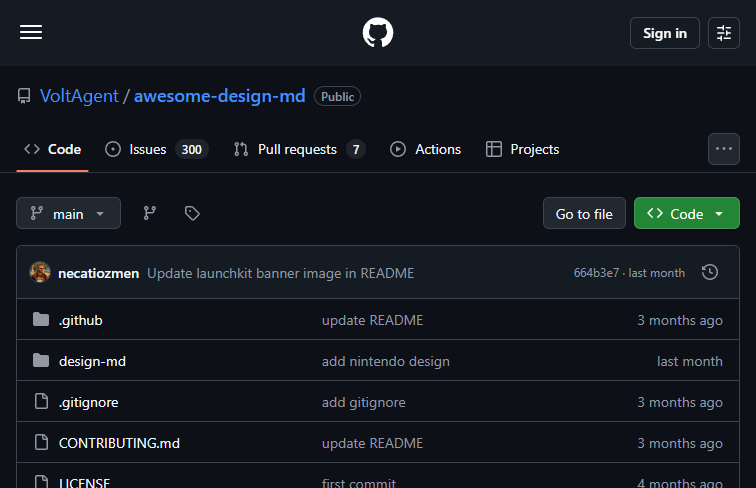Open the appearance settings sliders icon
The image size is (756, 488).
(724, 33)
